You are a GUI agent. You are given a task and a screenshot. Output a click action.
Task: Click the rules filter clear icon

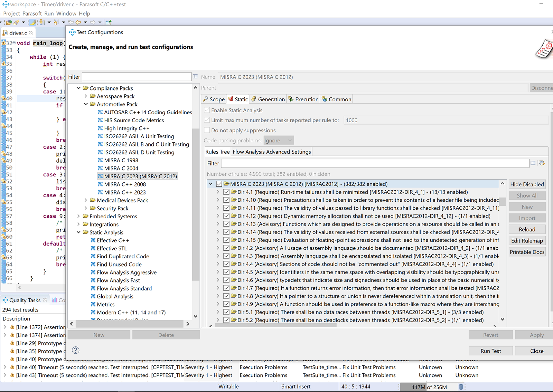pos(533,163)
